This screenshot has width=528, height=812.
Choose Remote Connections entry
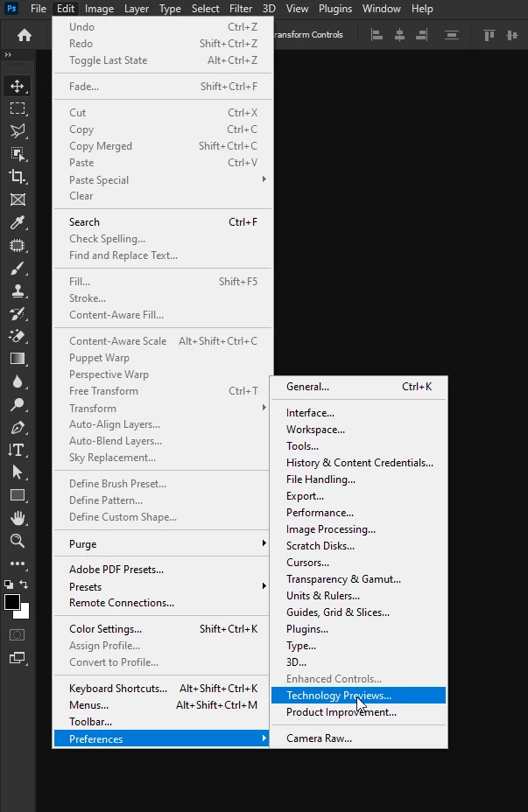pos(163,603)
